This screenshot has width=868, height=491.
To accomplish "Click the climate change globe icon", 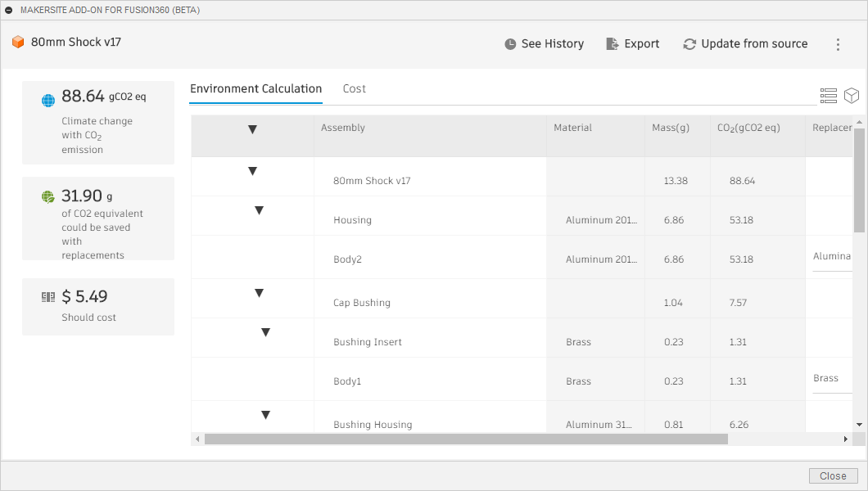I will point(48,101).
